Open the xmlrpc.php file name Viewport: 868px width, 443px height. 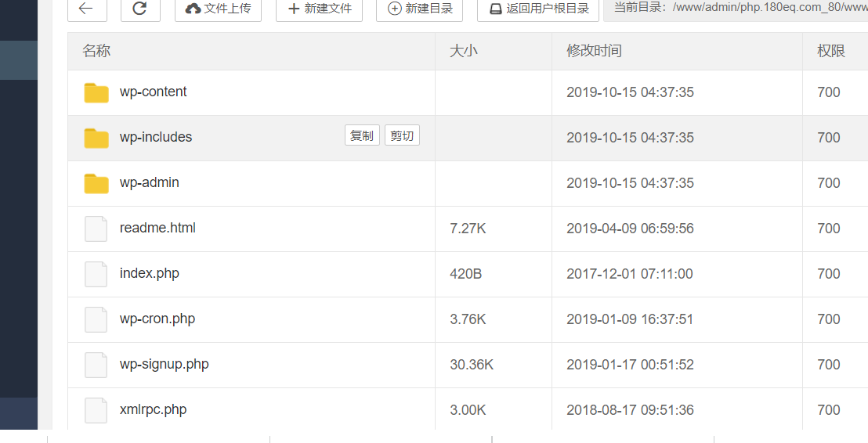pyautogui.click(x=153, y=409)
